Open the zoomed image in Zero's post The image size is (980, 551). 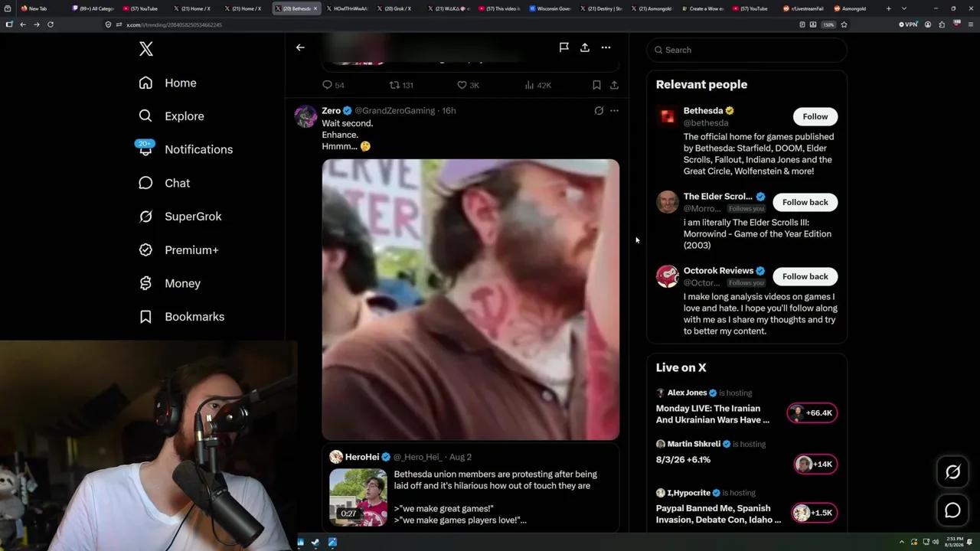click(471, 299)
